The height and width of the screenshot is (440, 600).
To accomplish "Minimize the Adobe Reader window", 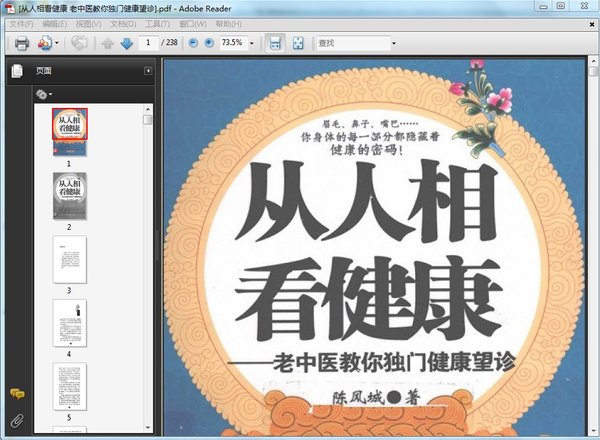I will click(x=543, y=6).
